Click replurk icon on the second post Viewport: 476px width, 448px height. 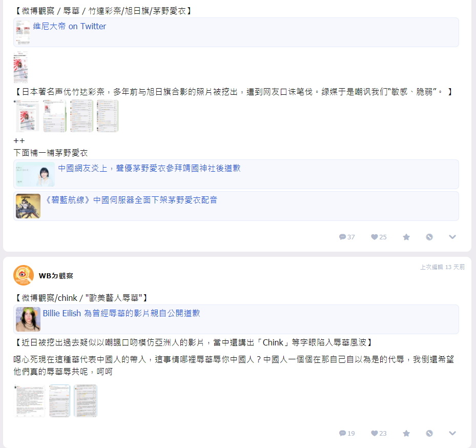click(429, 433)
